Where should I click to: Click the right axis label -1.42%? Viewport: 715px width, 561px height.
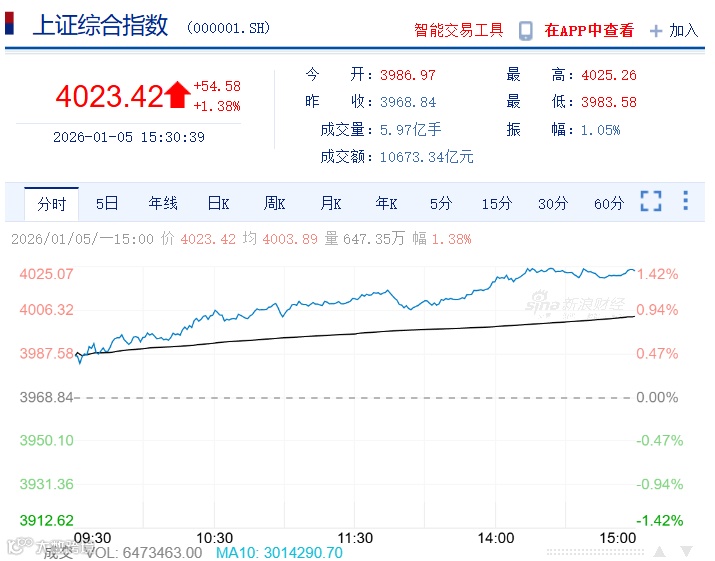(x=659, y=520)
